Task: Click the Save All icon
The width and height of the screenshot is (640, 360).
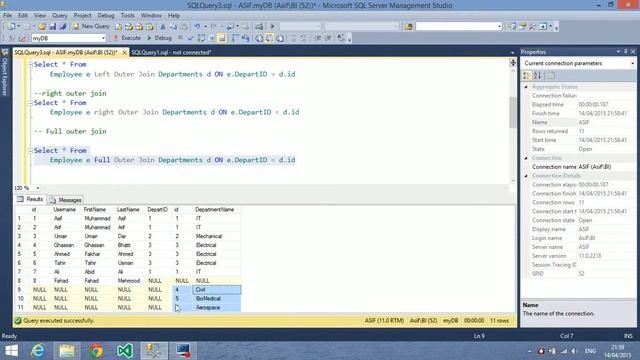Action: (63, 27)
